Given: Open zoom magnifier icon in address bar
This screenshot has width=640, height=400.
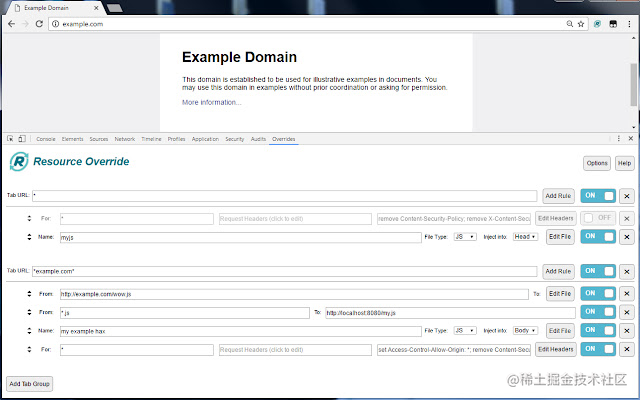Looking at the screenshot, I should click(570, 24).
